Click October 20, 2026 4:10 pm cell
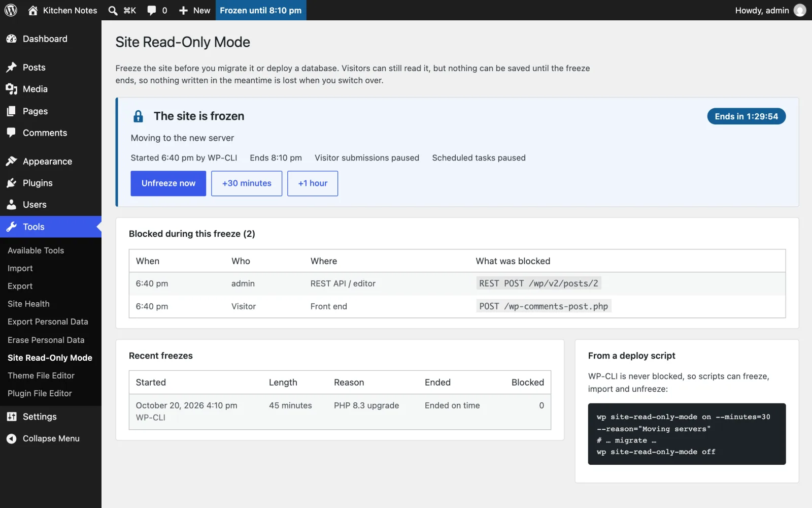Image resolution: width=812 pixels, height=508 pixels. (x=187, y=405)
